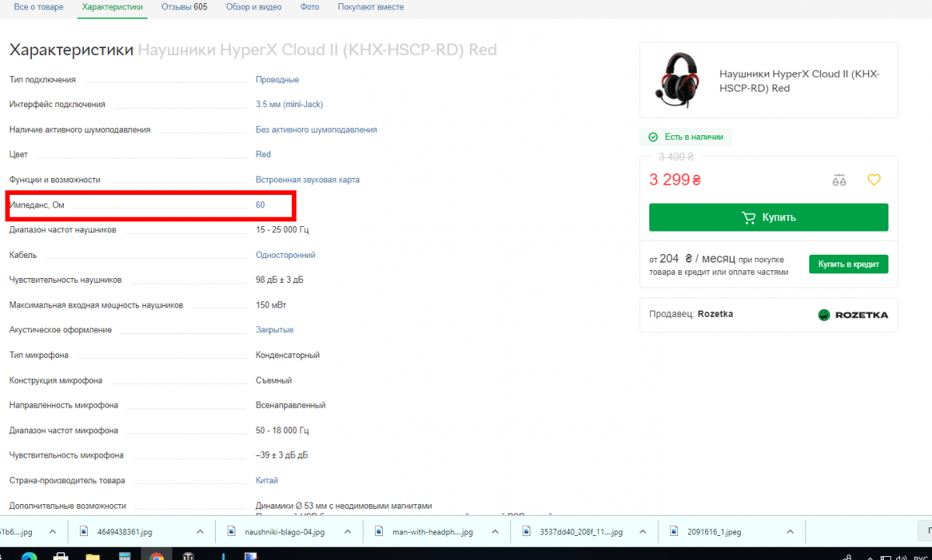
Task: Expand options for the 4649438361.jpg download
Action: point(200,532)
